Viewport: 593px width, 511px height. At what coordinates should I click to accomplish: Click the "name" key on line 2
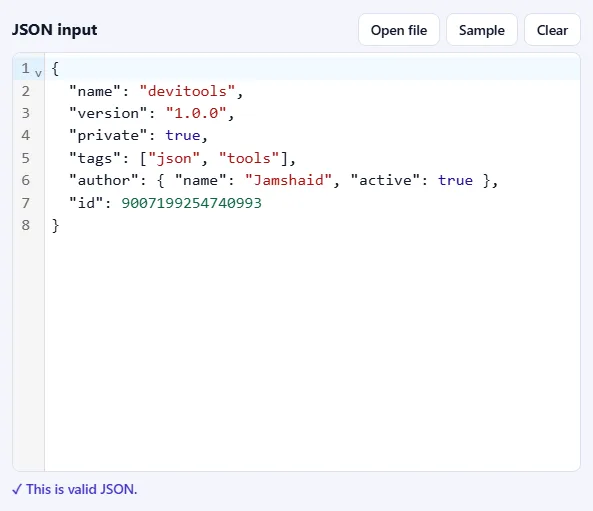point(95,91)
